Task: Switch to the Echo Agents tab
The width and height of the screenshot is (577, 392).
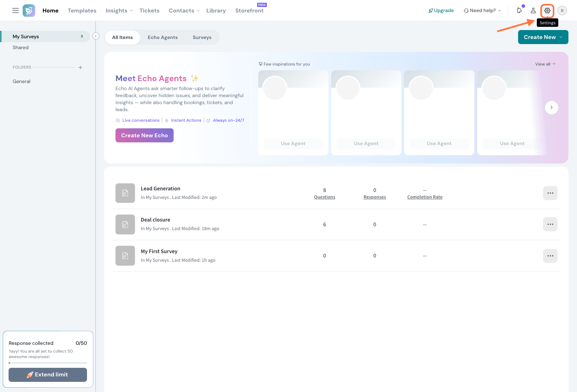Action: pos(163,37)
